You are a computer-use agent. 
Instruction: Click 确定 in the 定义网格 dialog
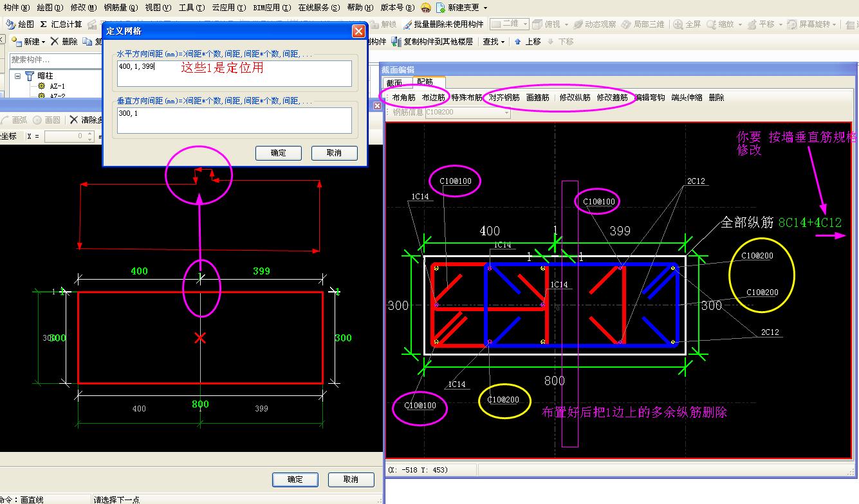pyautogui.click(x=279, y=153)
